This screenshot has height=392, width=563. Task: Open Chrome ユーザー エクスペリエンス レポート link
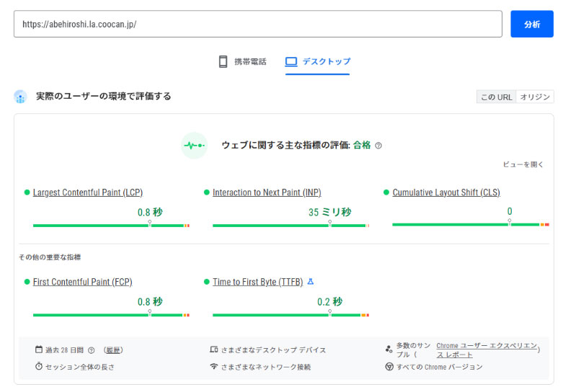(x=486, y=350)
